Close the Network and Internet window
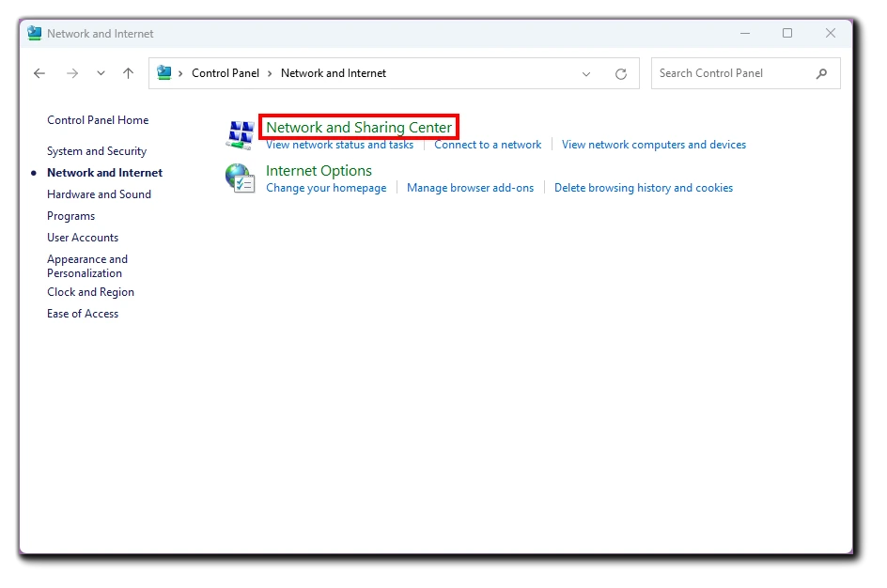The image size is (887, 588). [x=831, y=34]
